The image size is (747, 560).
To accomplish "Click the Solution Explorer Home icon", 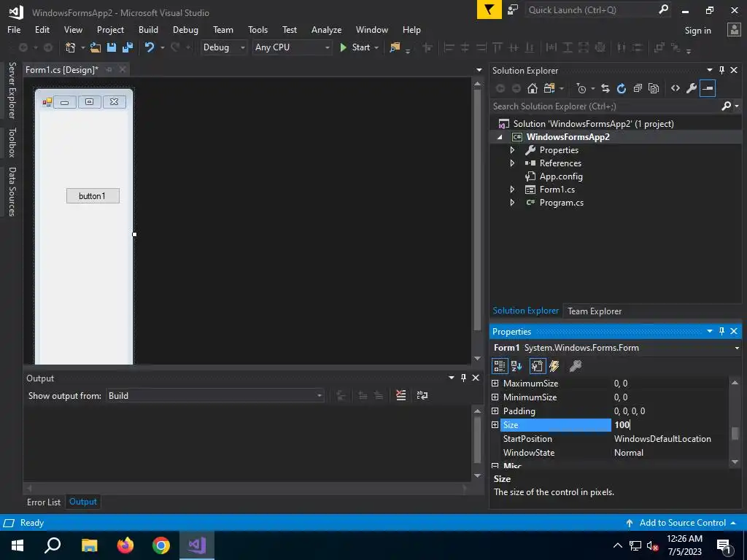I will tap(532, 88).
